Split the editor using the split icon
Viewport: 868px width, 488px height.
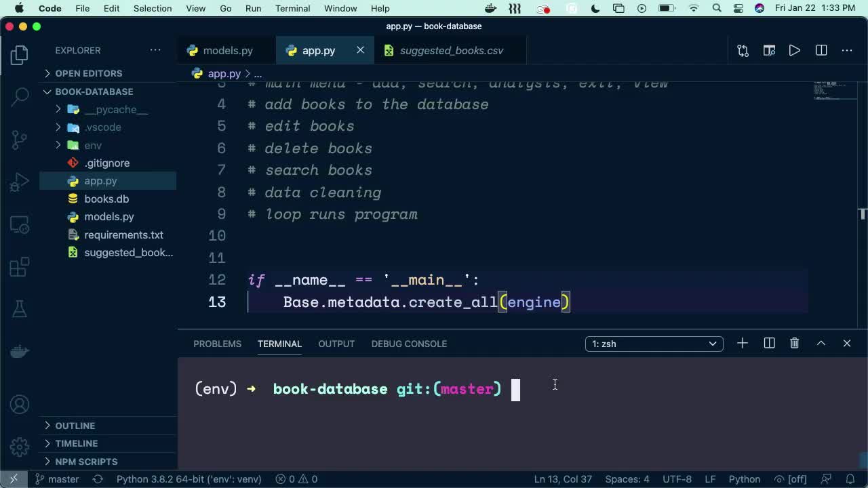click(x=821, y=50)
